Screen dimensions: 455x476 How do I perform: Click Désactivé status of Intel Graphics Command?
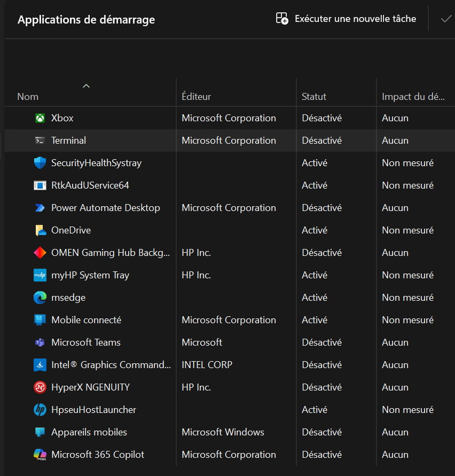tap(321, 365)
